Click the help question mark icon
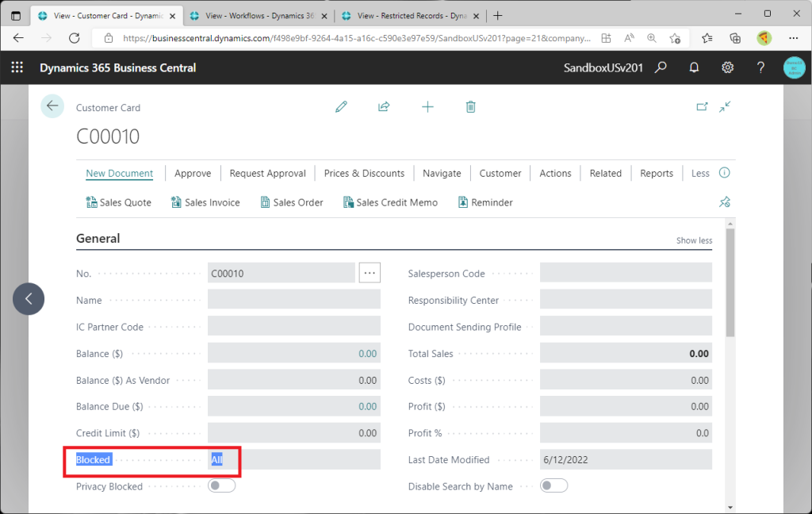Viewport: 812px width, 514px height. click(760, 67)
